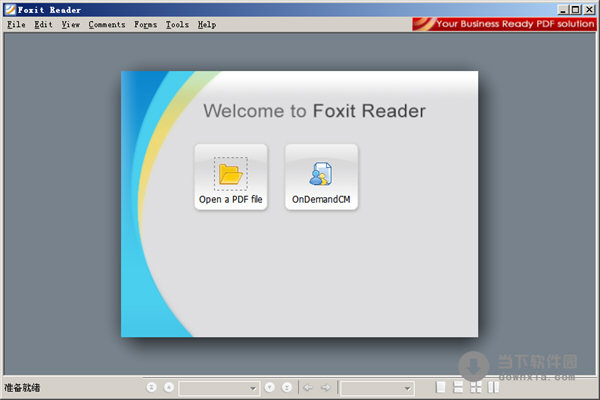Click the Foxit Reader title bar icon
Viewport: 600px width, 400px height.
[9, 9]
